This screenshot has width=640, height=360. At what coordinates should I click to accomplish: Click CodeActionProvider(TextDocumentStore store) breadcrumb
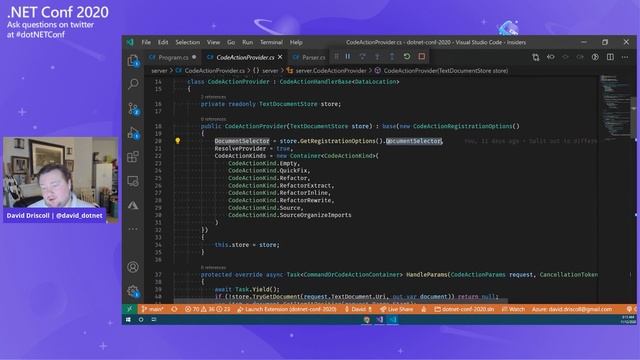[441, 71]
